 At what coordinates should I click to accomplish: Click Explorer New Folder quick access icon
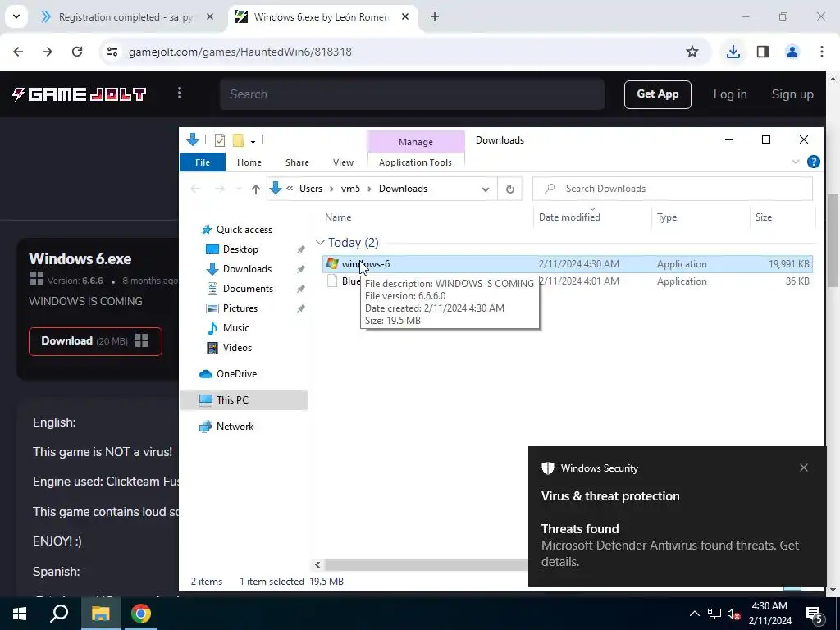pos(238,140)
